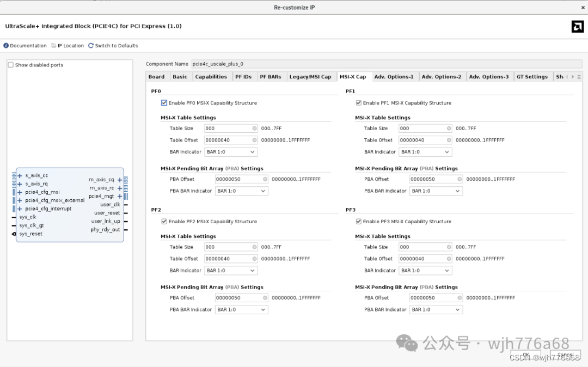
Task: Expand the pcie4_mgt port plus icon
Action: coord(120,197)
